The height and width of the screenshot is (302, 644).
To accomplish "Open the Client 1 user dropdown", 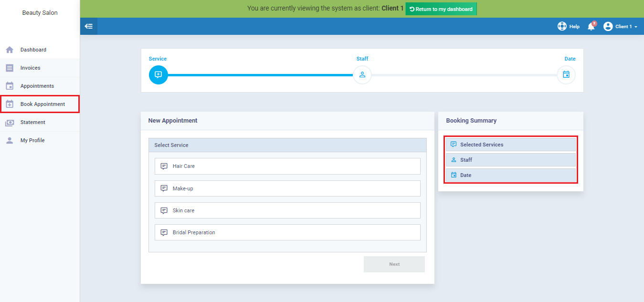I will pos(621,27).
